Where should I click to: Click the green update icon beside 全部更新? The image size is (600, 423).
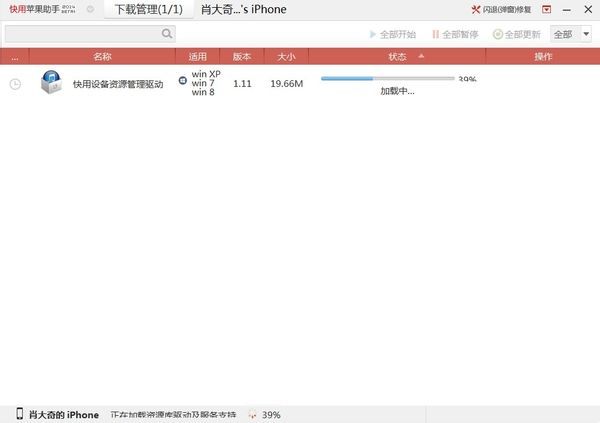click(x=497, y=34)
